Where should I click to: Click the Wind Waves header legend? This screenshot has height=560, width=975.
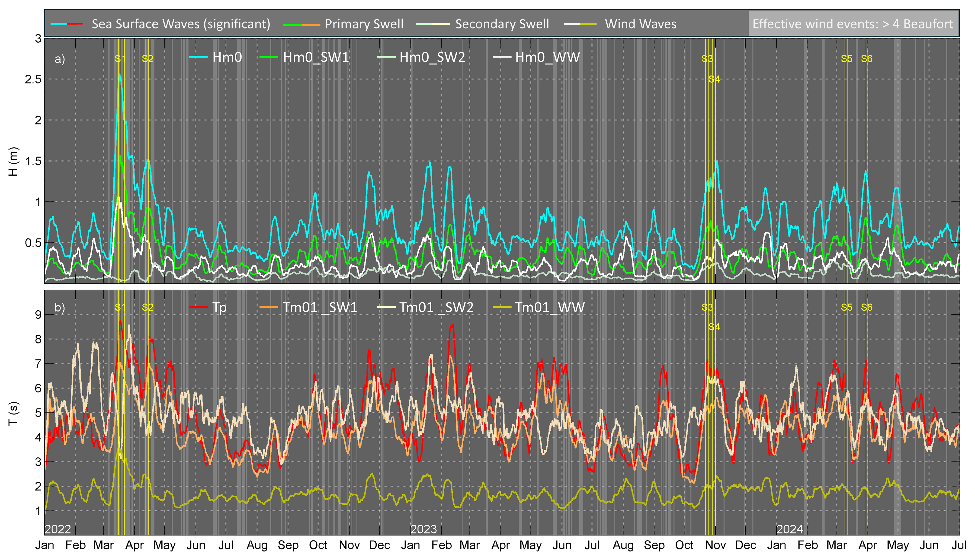pyautogui.click(x=640, y=24)
